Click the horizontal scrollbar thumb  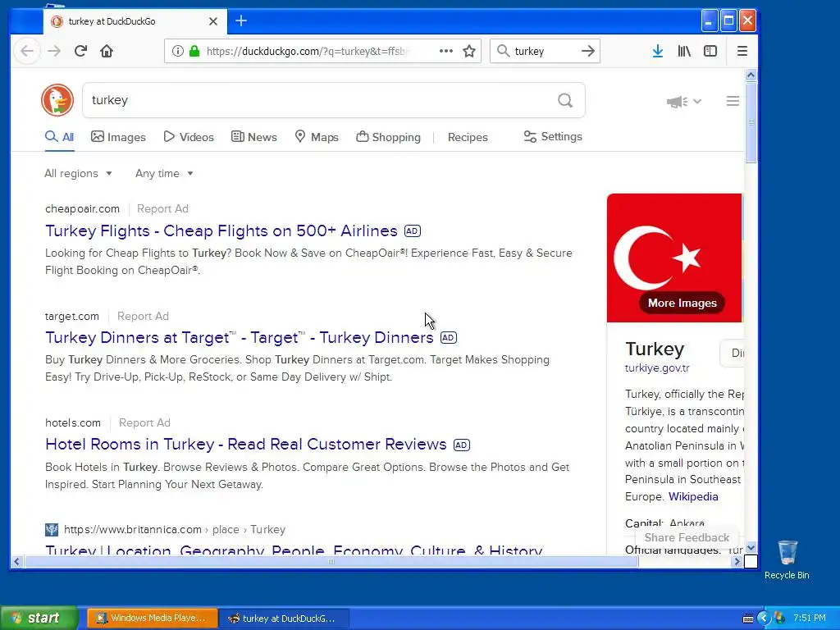331,561
